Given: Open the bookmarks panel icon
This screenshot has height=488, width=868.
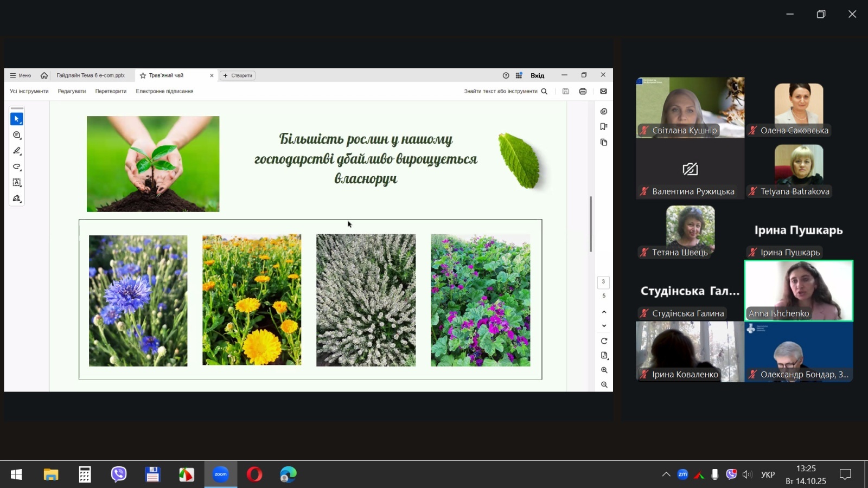Looking at the screenshot, I should point(604,126).
